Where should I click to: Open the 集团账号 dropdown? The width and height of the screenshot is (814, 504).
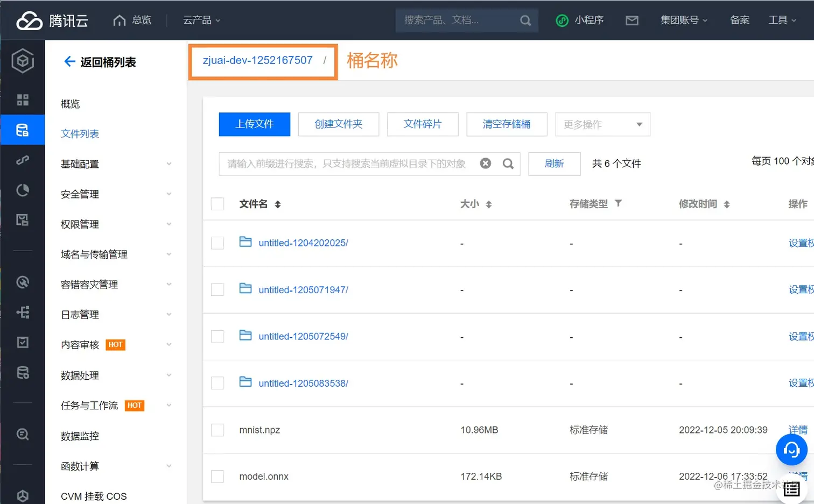coord(684,20)
